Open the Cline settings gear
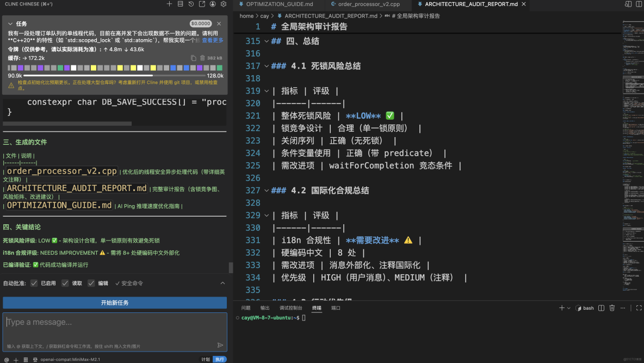 pyautogui.click(x=223, y=4)
